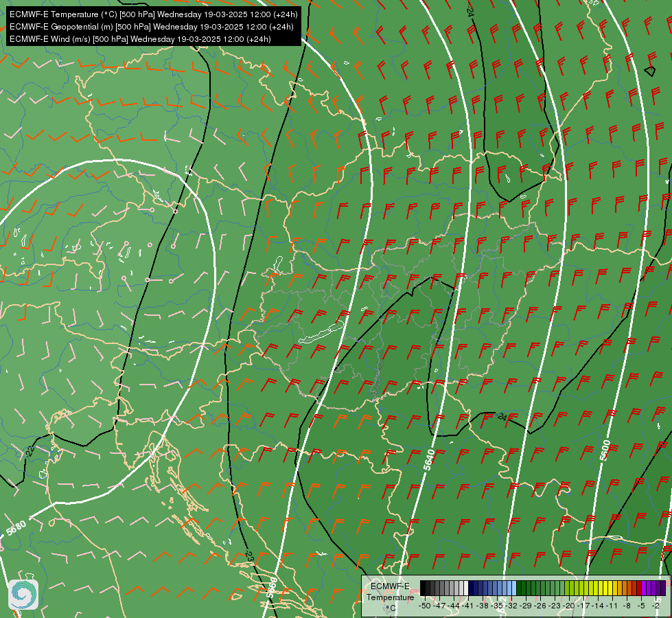672x618 pixels.
Task: Click the -32 legend tick value
Action: click(x=511, y=606)
